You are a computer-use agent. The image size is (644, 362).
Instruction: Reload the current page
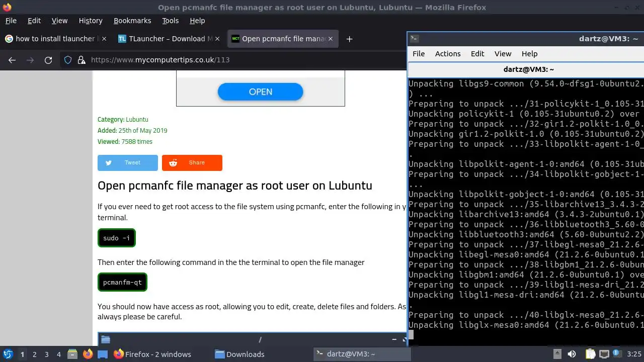(x=48, y=60)
